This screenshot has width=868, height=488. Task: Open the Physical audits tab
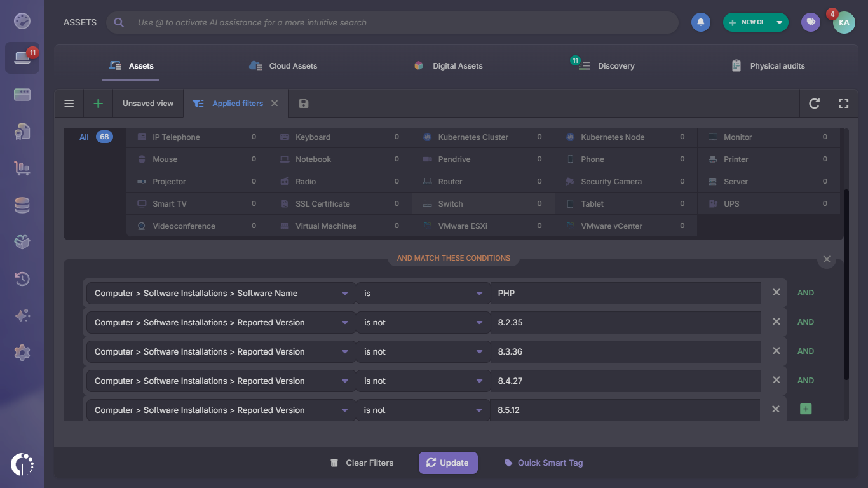tap(768, 66)
